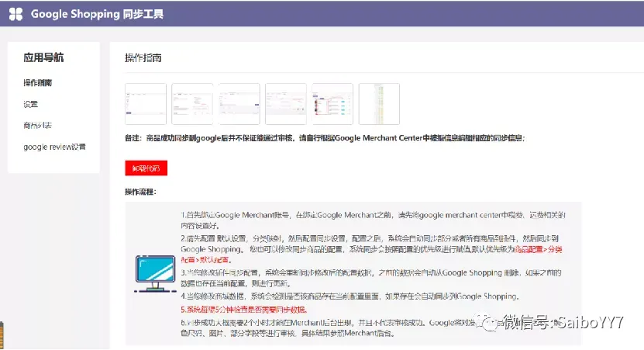Open the third guide screenshot thumbnail
The image size is (644, 350).
coord(239,104)
